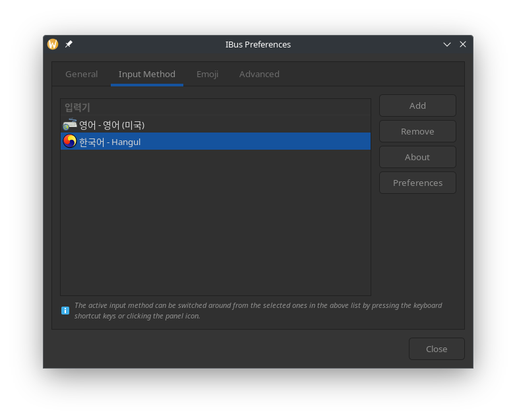Viewport: 517px width, 420px height.
Task: Switch to the Emoji tab
Action: tap(207, 74)
